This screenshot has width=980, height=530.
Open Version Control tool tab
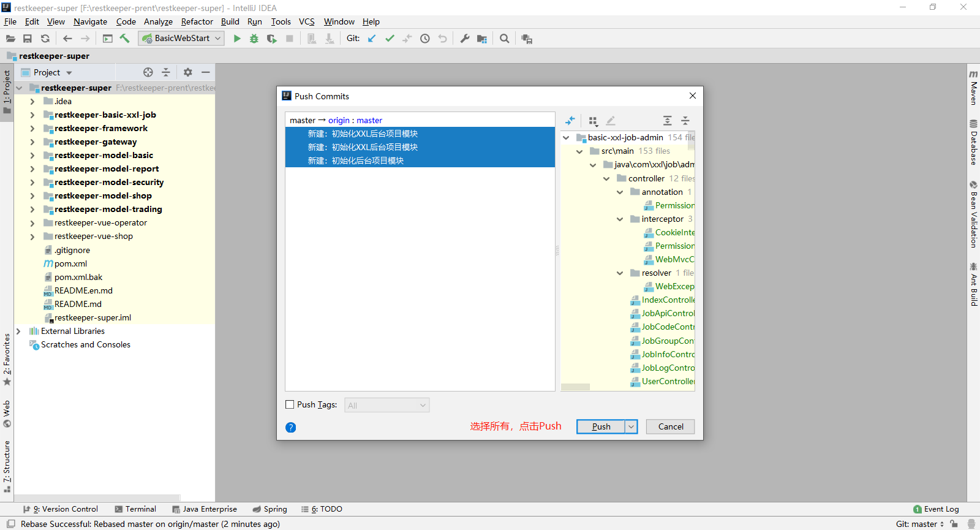pyautogui.click(x=61, y=509)
